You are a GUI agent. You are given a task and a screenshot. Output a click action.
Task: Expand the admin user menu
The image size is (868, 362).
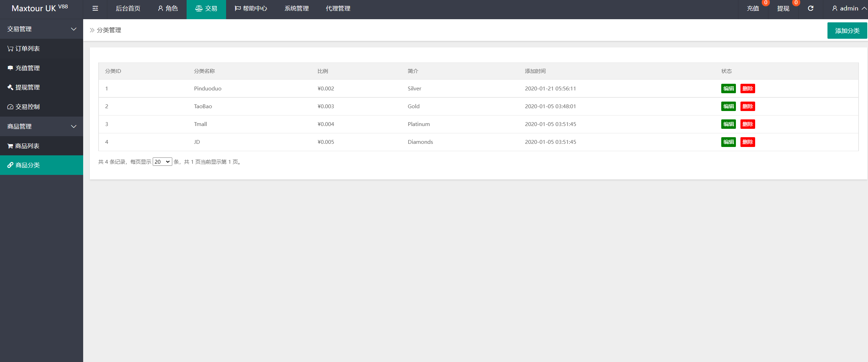(849, 8)
